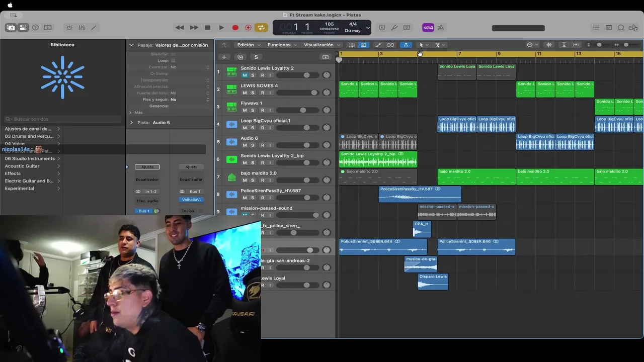Select the PoliceSirenInt_S08ER.644 audio region

(383, 246)
